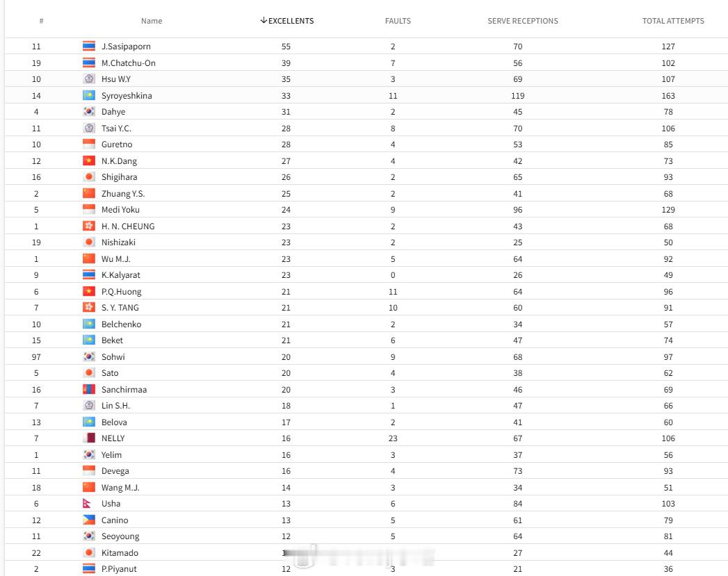The image size is (728, 576).
Task: Open player M.Chatchu-On's name link
Action: 129,63
